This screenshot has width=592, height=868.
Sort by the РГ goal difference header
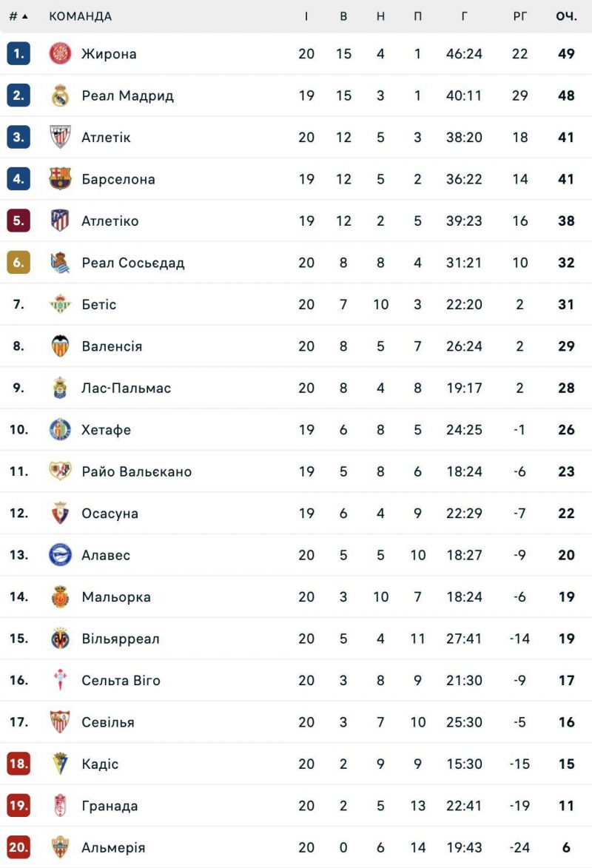(520, 16)
